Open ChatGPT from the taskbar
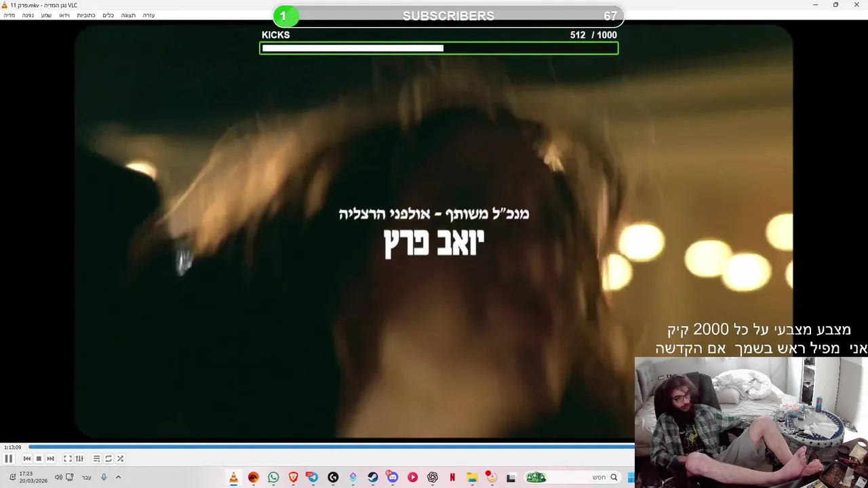Screen dimensions: 868x488 coord(433,477)
